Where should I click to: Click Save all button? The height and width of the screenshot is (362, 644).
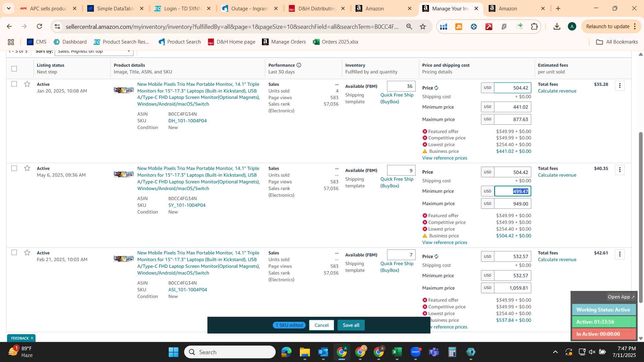(351, 325)
